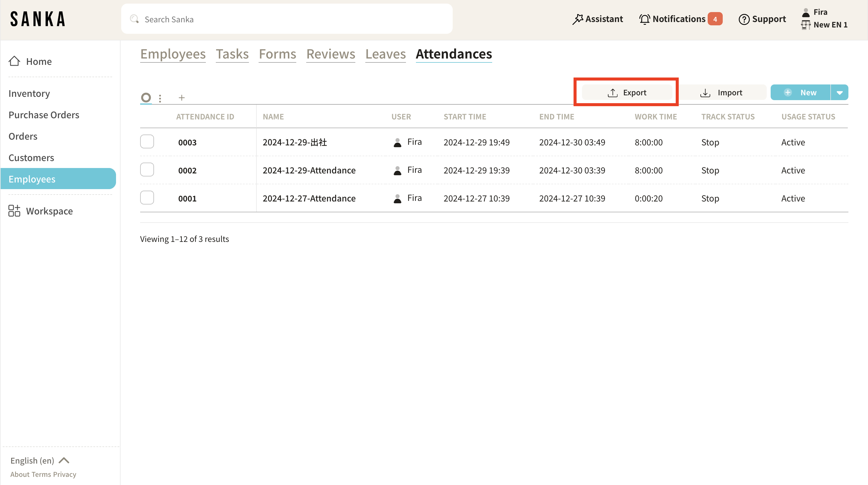Click the Import button
The image size is (868, 485).
(x=721, y=92)
